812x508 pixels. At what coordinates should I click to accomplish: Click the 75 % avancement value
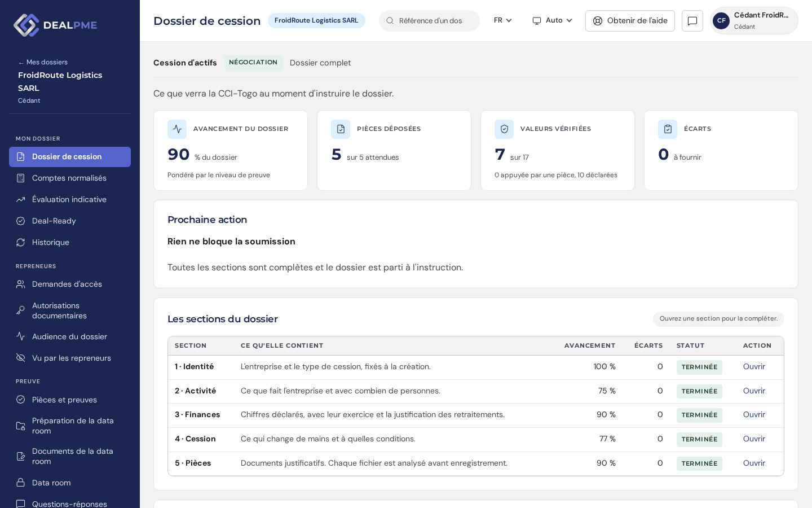(607, 391)
